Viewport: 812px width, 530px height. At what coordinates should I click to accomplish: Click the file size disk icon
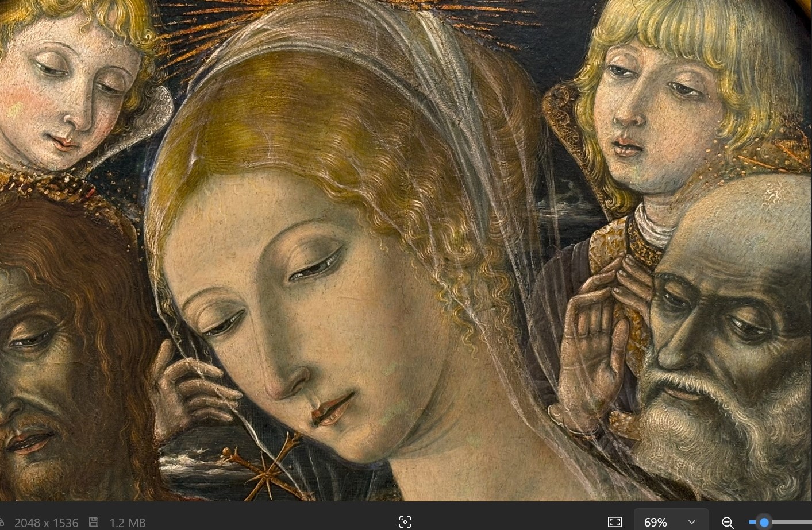pos(94,522)
